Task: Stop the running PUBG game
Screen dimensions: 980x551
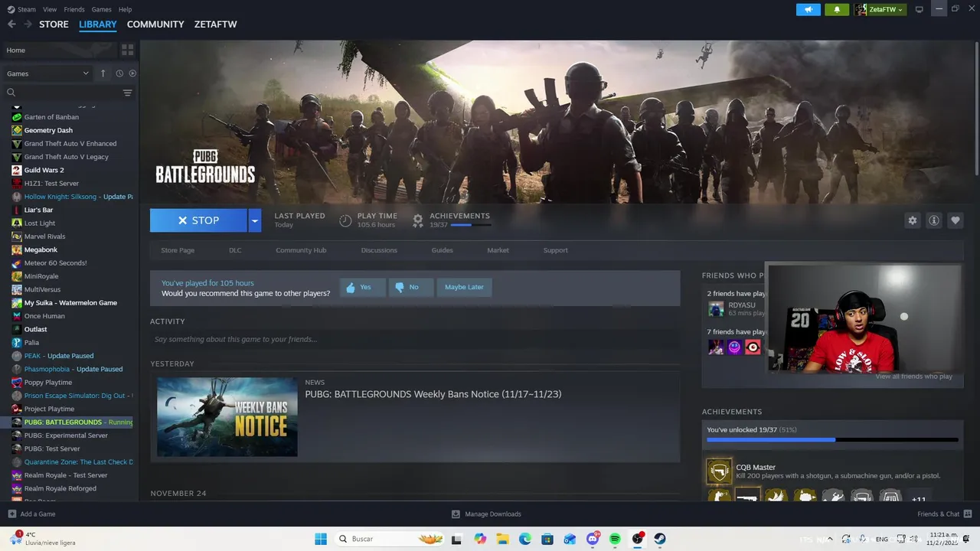Action: [x=198, y=220]
